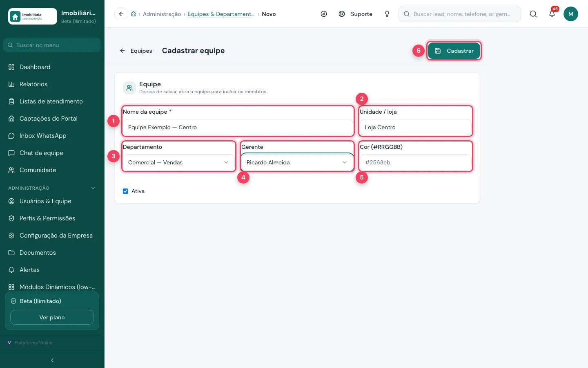This screenshot has height=368, width=588.
Task: Open the home icon in breadcrumb
Action: (x=134, y=14)
